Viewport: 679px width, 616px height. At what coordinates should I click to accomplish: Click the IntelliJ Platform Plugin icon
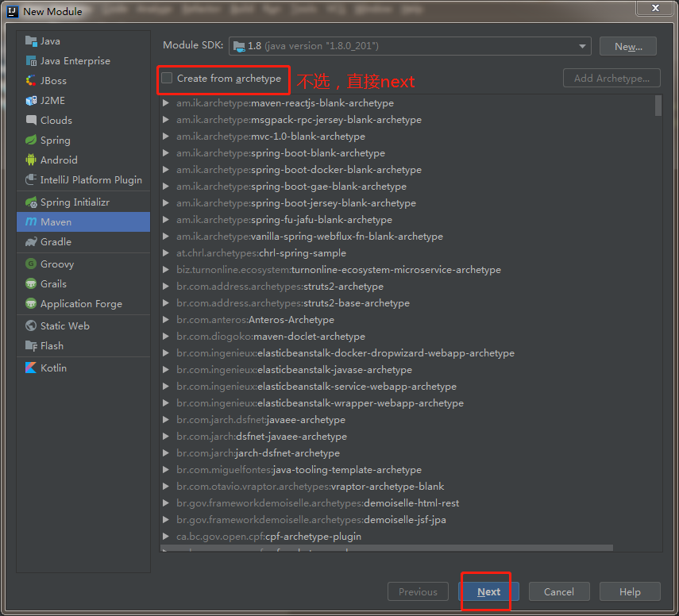click(x=31, y=179)
